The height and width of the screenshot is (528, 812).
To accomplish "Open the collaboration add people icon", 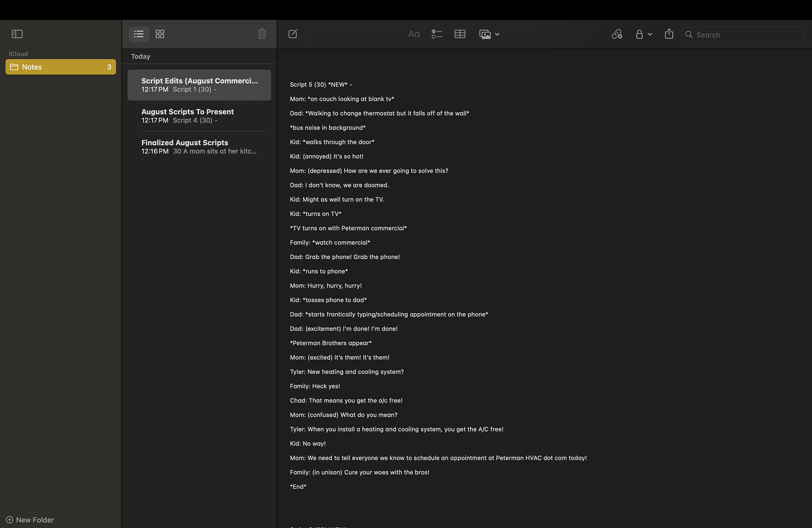I will [617, 34].
